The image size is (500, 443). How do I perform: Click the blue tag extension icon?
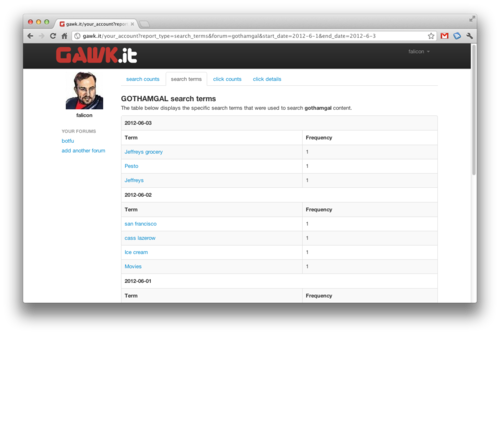[457, 36]
